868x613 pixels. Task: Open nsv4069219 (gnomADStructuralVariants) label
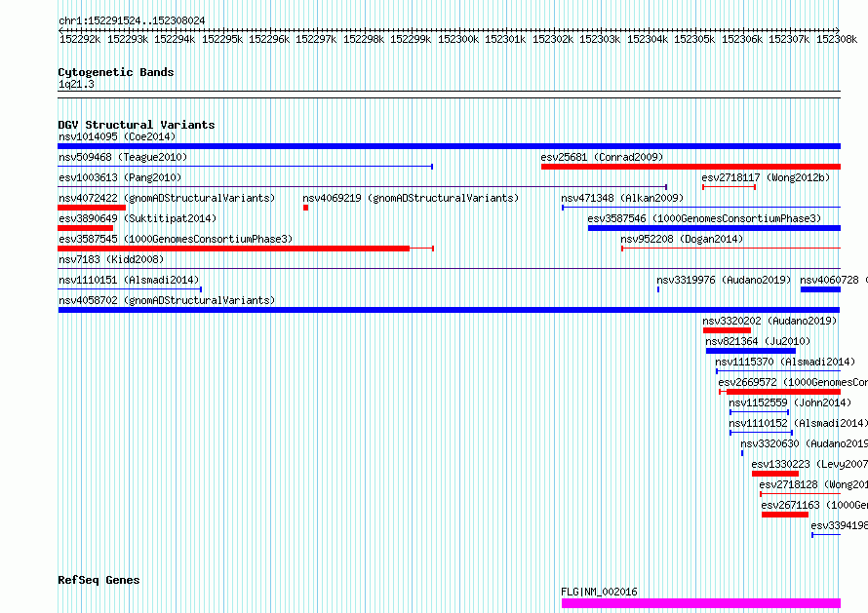[x=411, y=198]
